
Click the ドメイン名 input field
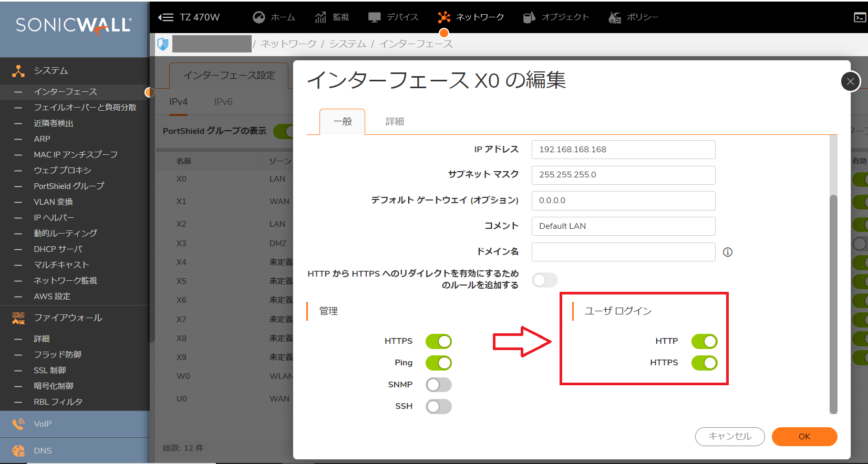[624, 252]
